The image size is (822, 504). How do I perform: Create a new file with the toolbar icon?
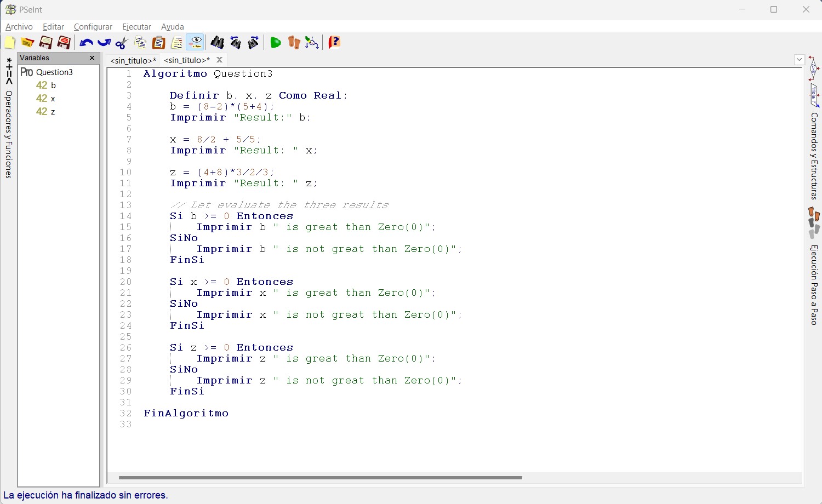pyautogui.click(x=10, y=43)
